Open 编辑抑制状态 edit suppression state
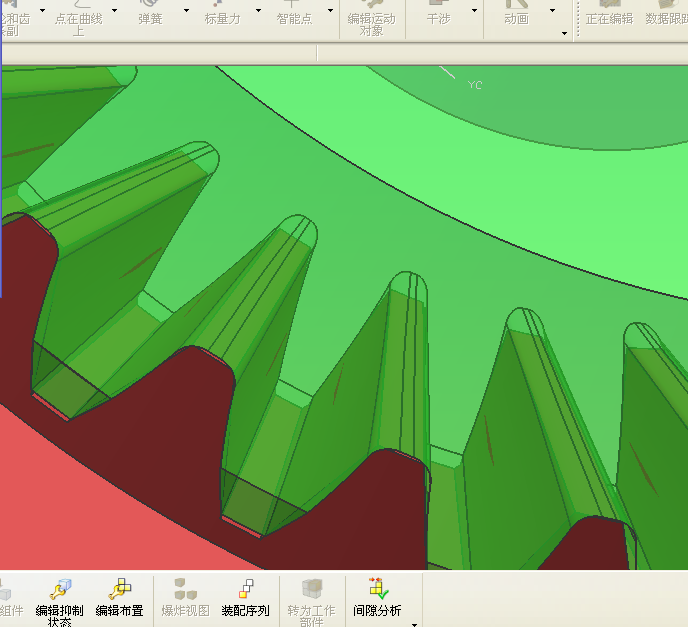Image resolution: width=688 pixels, height=627 pixels. [59, 602]
